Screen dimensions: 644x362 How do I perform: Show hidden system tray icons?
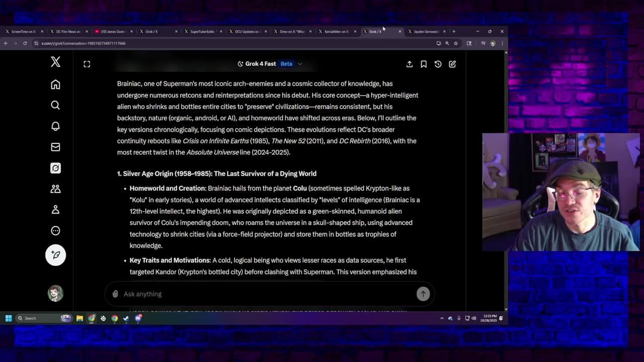(x=442, y=318)
